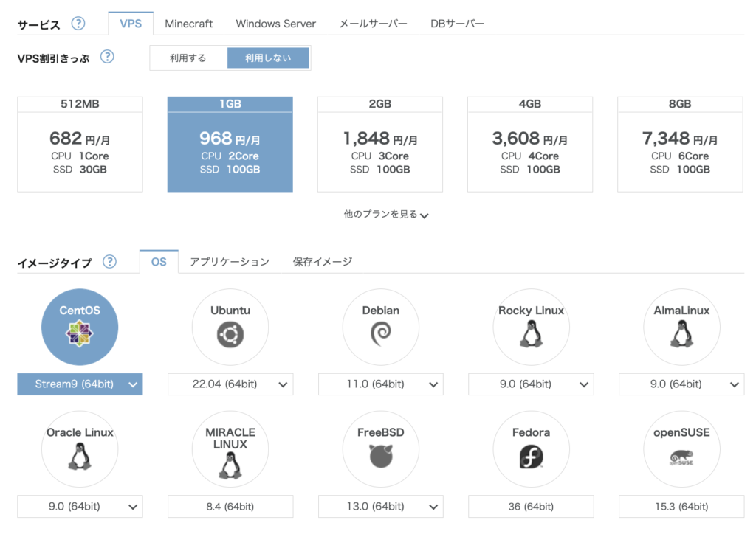
Task: Enable VPS discount ticket with 利用する
Action: tap(188, 58)
